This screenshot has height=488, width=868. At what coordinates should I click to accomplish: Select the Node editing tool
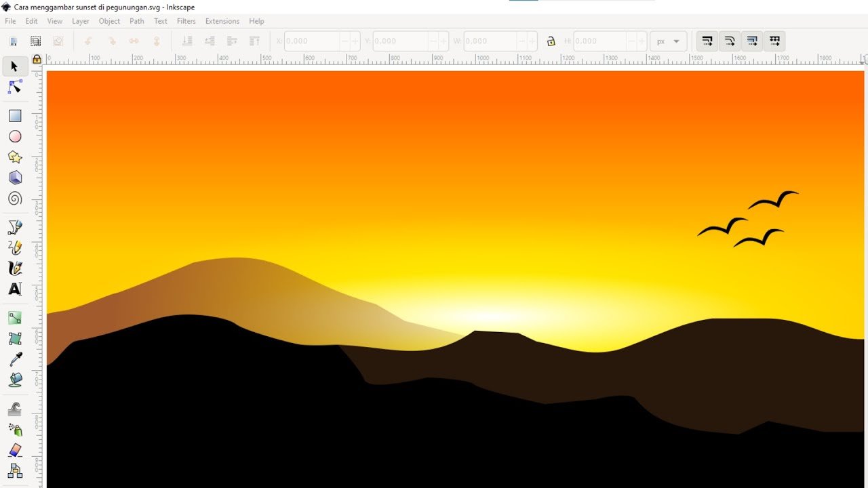[x=15, y=87]
